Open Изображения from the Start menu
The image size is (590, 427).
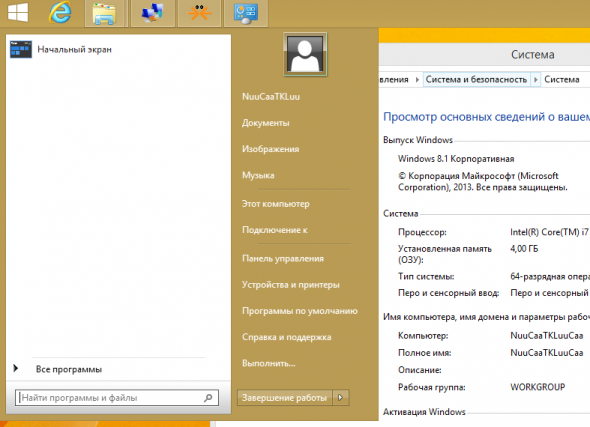[x=271, y=149]
